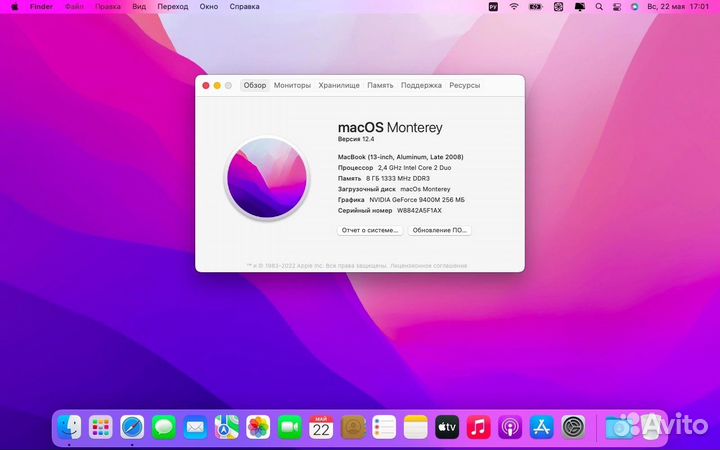This screenshot has height=450, width=720.
Task: Open the Apple menu
Action: click(15, 6)
